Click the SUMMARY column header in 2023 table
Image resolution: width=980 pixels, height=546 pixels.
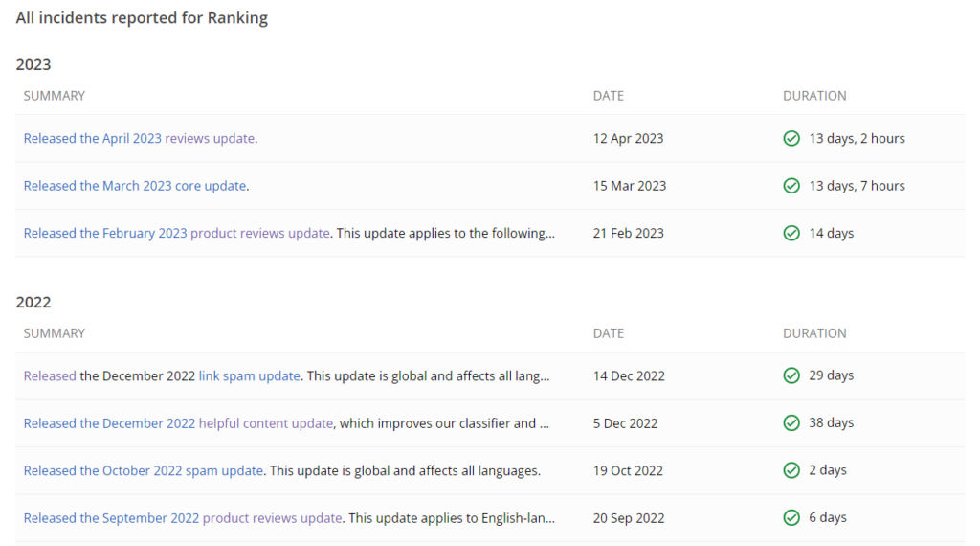coord(55,96)
